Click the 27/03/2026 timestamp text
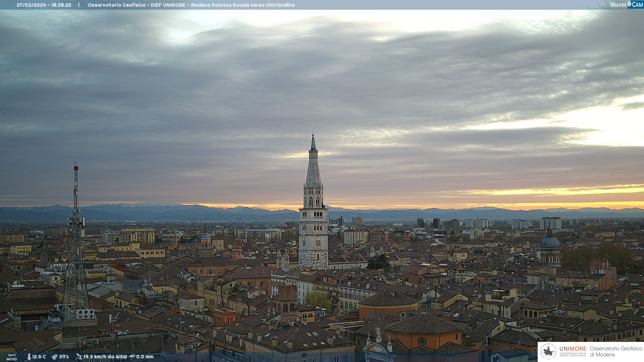Screen dimensions: 644x362 point(44,5)
